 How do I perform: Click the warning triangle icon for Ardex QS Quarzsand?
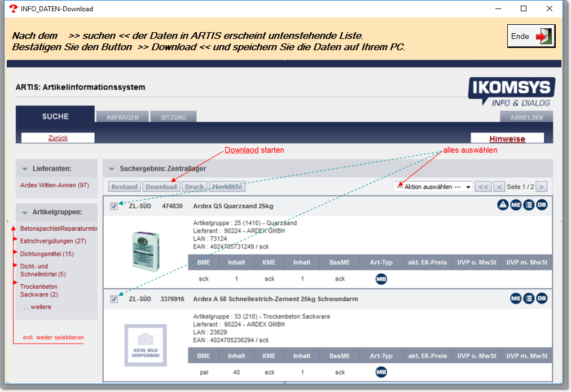[x=503, y=205]
